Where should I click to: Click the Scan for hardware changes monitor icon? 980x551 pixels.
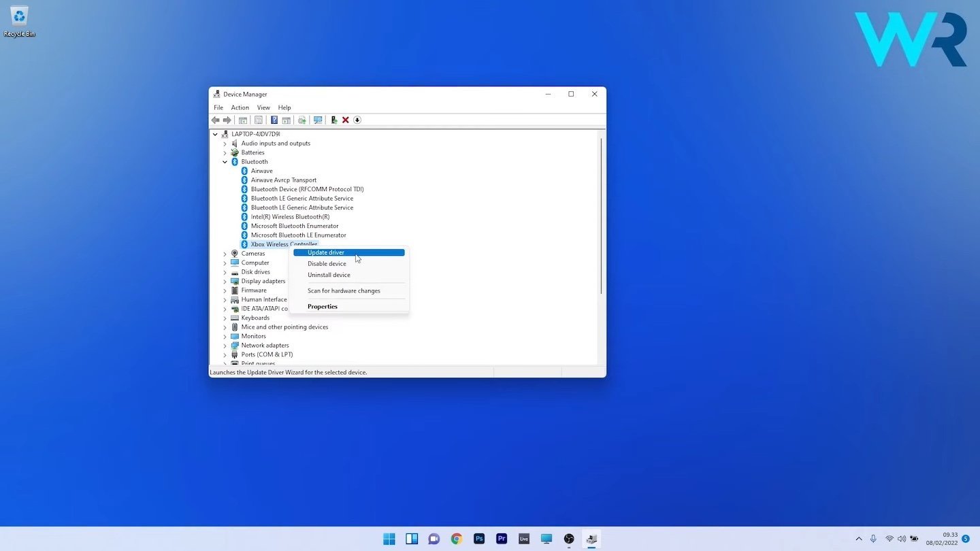[318, 120]
